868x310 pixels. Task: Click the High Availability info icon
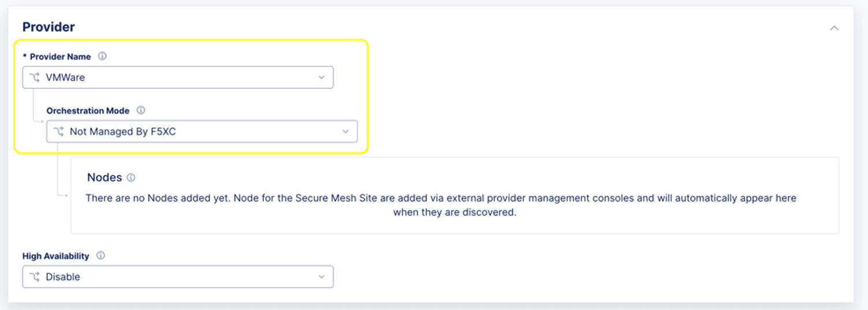pyautogui.click(x=100, y=256)
